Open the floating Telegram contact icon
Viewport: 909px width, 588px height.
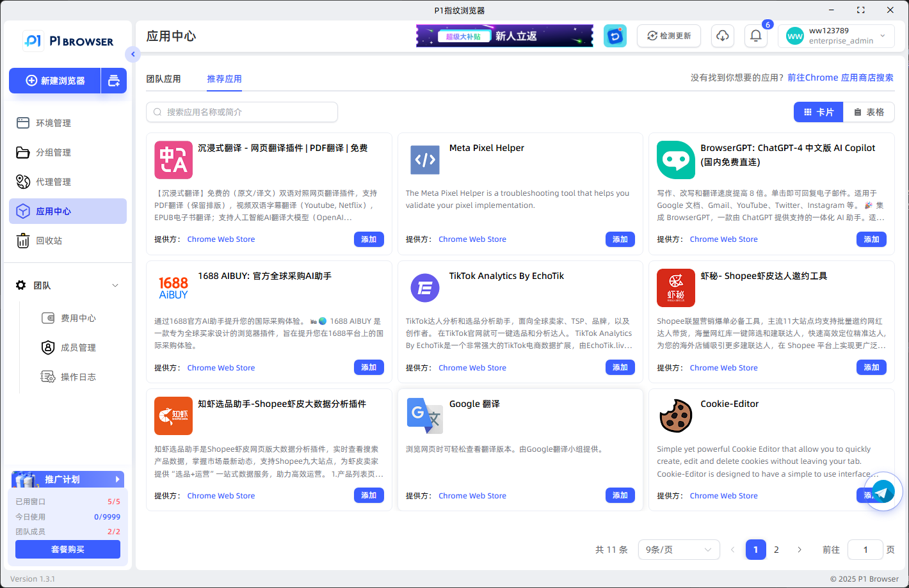pos(883,491)
